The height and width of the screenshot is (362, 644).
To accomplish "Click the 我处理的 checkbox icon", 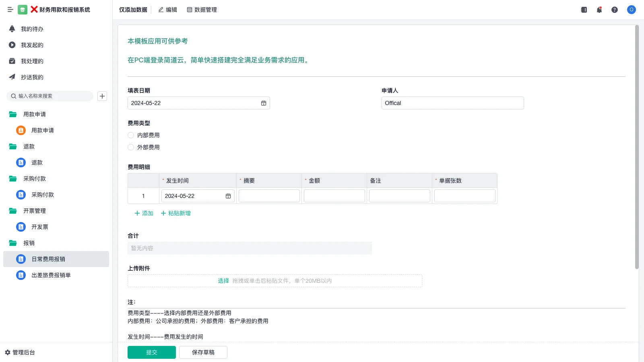I will [12, 61].
